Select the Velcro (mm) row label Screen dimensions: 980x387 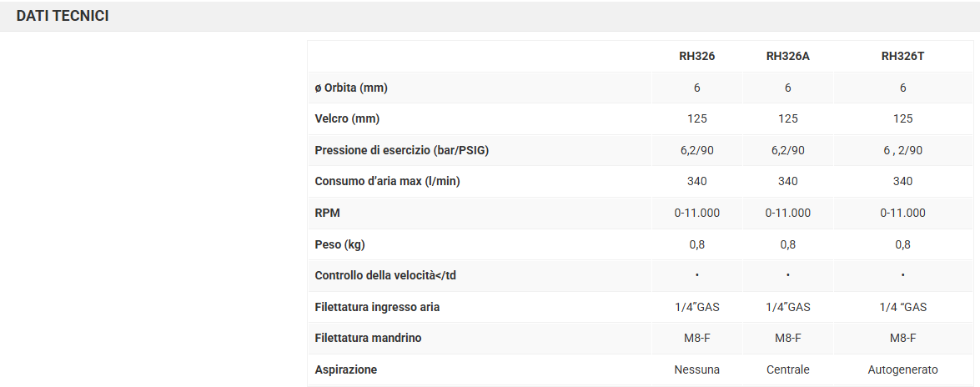click(347, 118)
